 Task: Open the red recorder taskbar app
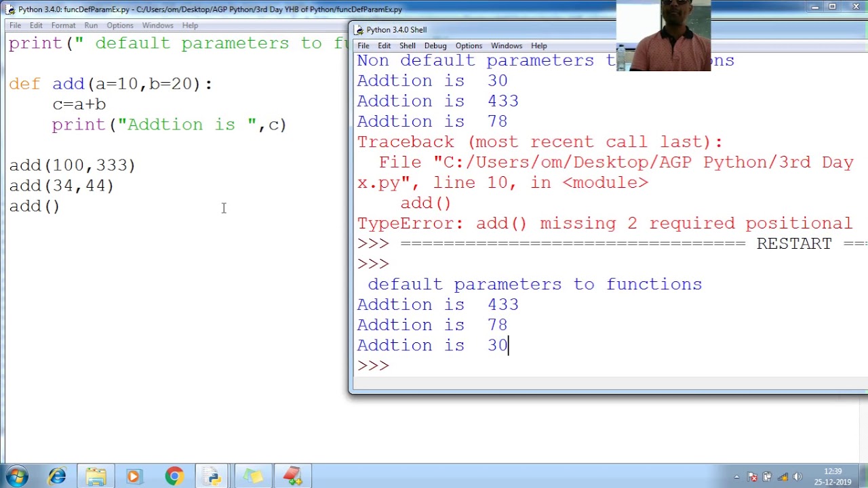pyautogui.click(x=293, y=476)
